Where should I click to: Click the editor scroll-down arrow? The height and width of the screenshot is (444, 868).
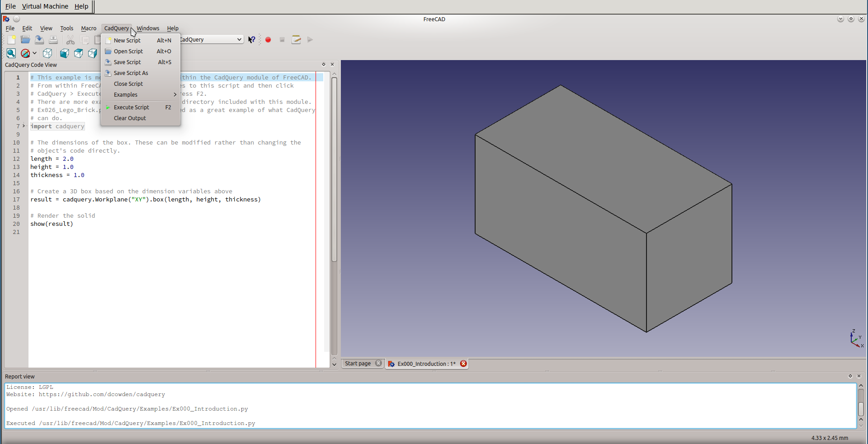coord(334,364)
